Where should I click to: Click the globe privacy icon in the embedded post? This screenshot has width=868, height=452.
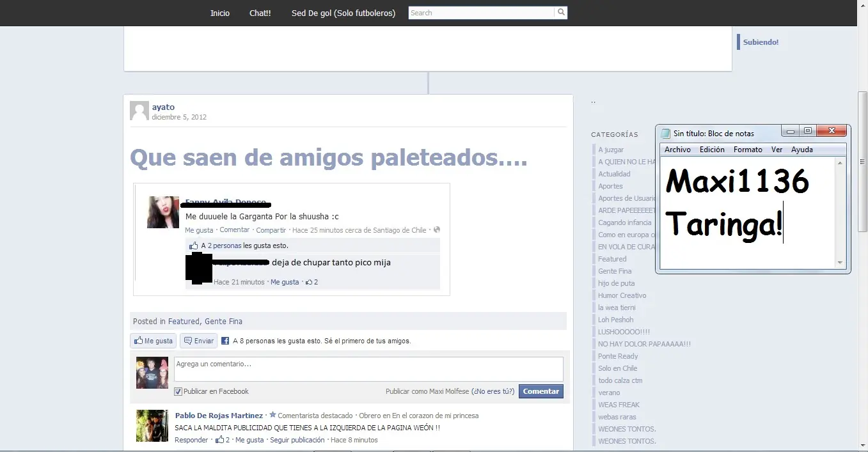(x=437, y=230)
